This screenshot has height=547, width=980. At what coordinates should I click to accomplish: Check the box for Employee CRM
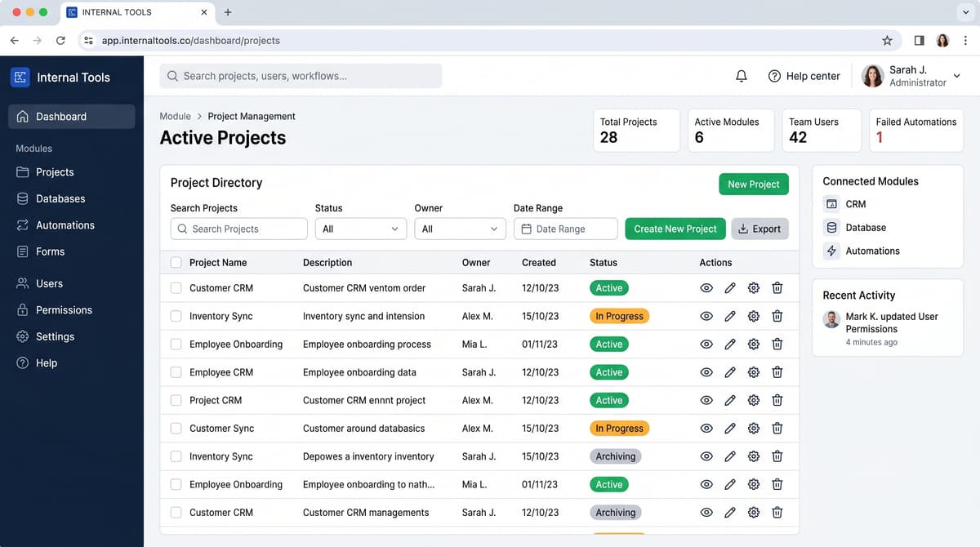click(x=176, y=372)
